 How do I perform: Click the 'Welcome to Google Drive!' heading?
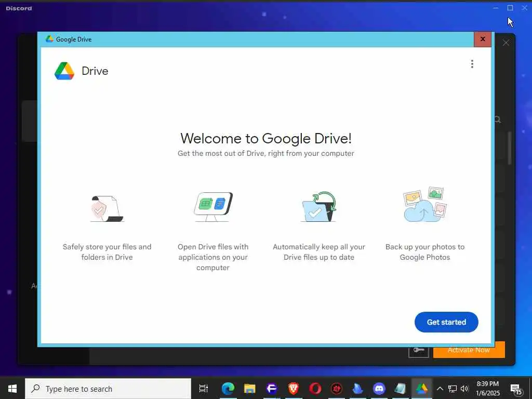tap(266, 138)
